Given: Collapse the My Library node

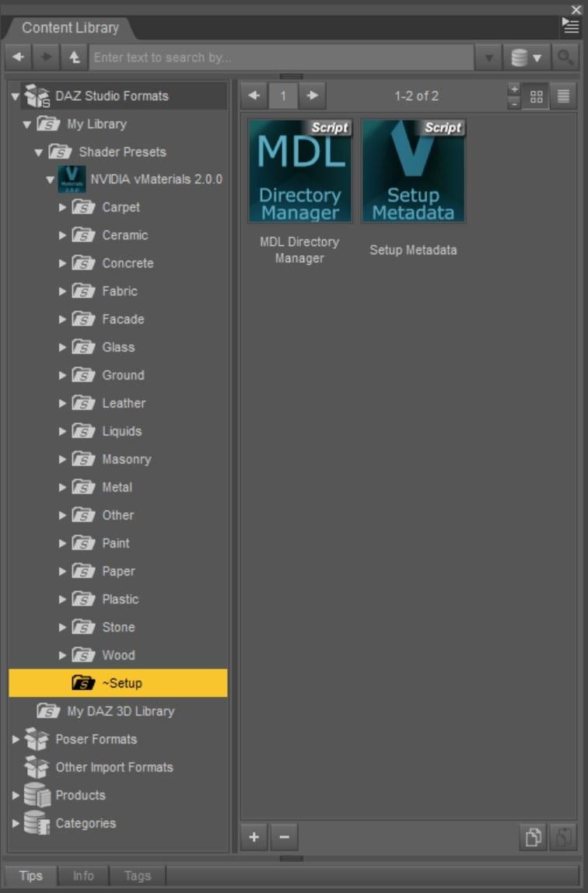Looking at the screenshot, I should pyautogui.click(x=26, y=124).
